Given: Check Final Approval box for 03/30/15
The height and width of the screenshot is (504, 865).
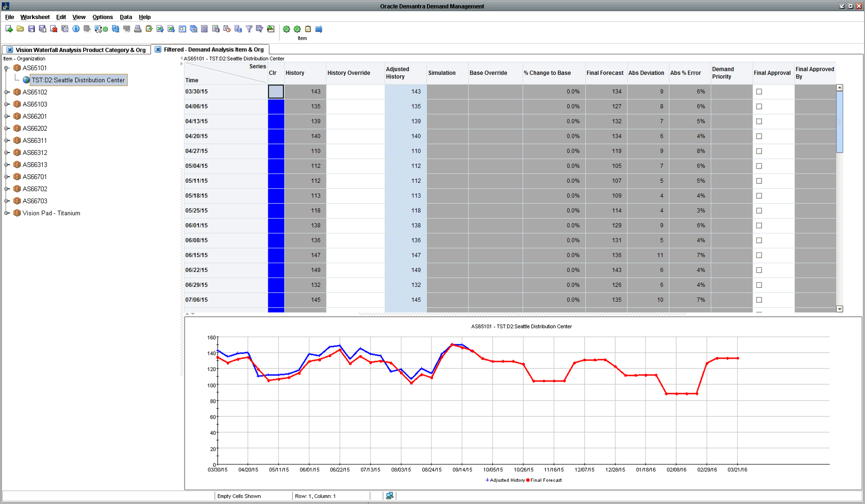Looking at the screenshot, I should click(x=759, y=91).
